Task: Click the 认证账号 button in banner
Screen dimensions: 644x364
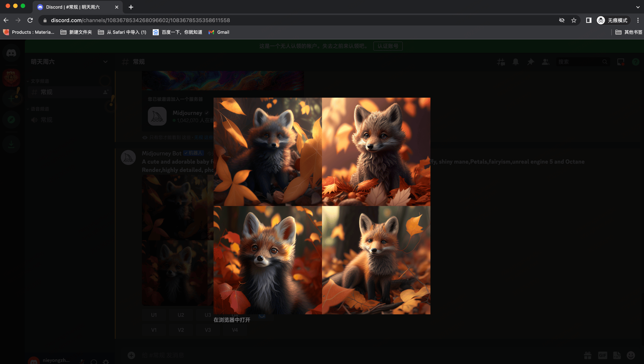Action: tap(388, 46)
